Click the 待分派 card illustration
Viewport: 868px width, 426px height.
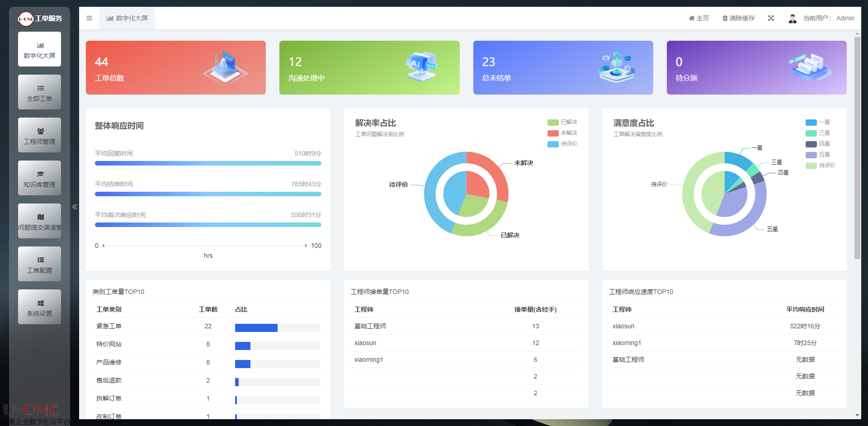tap(811, 67)
